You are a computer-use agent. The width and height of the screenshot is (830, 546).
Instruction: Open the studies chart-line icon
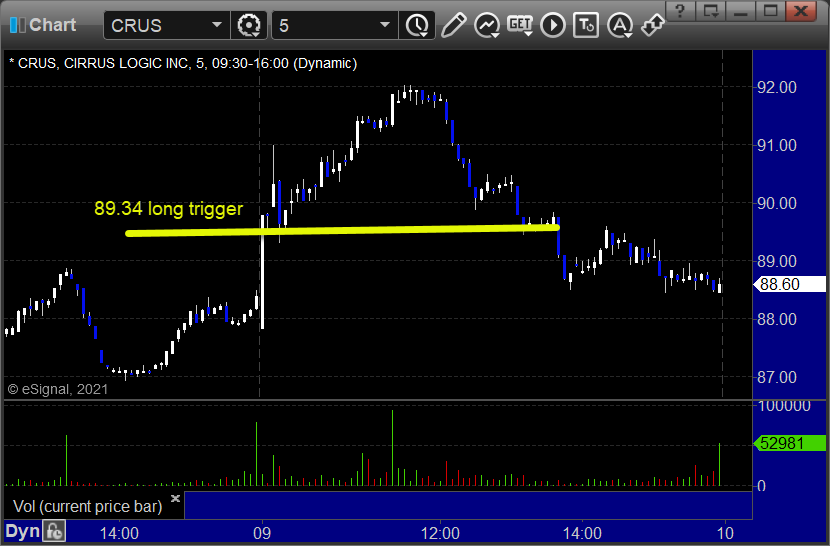487,25
